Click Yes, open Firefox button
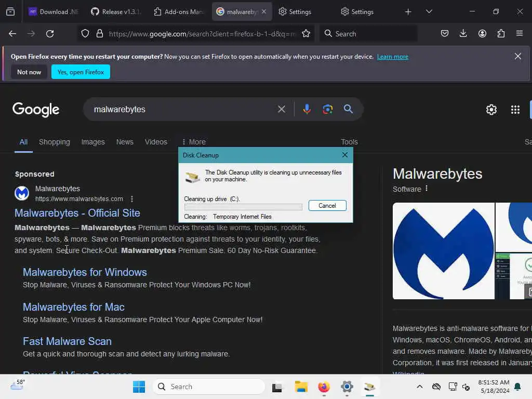This screenshot has width=532, height=399. point(81,72)
